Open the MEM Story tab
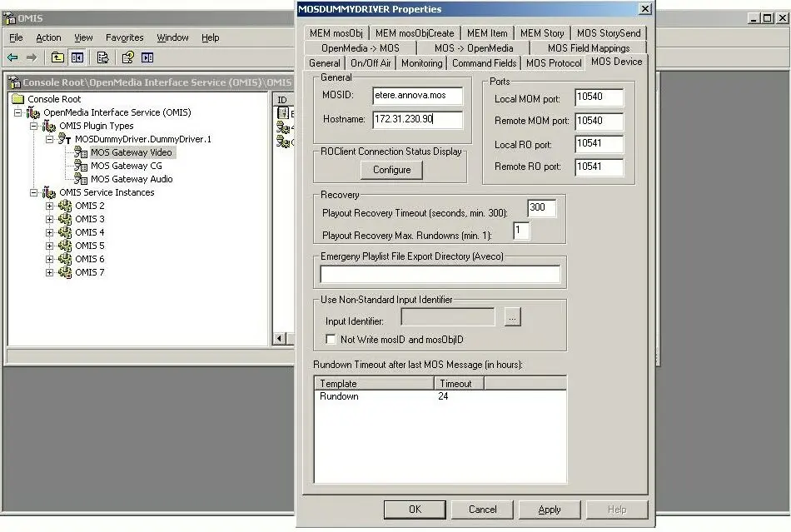 542,33
